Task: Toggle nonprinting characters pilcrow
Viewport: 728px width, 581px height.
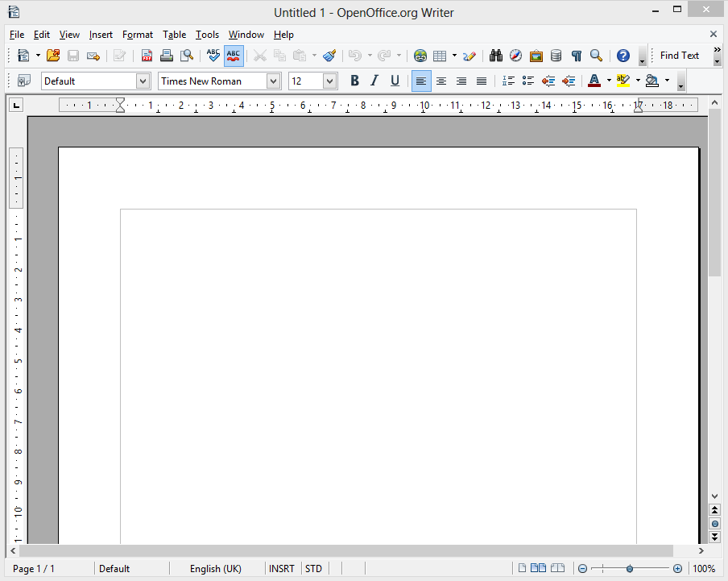Action: click(x=576, y=56)
